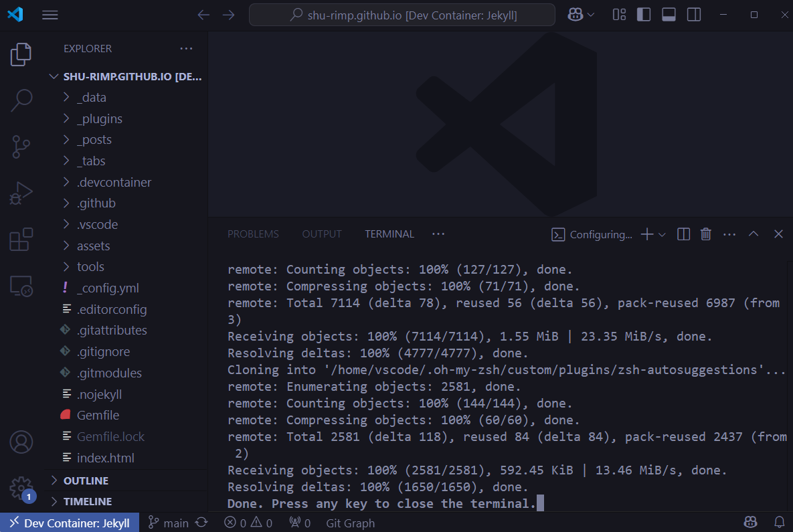Expand the _plugins folder
The image size is (793, 532).
(x=126, y=118)
